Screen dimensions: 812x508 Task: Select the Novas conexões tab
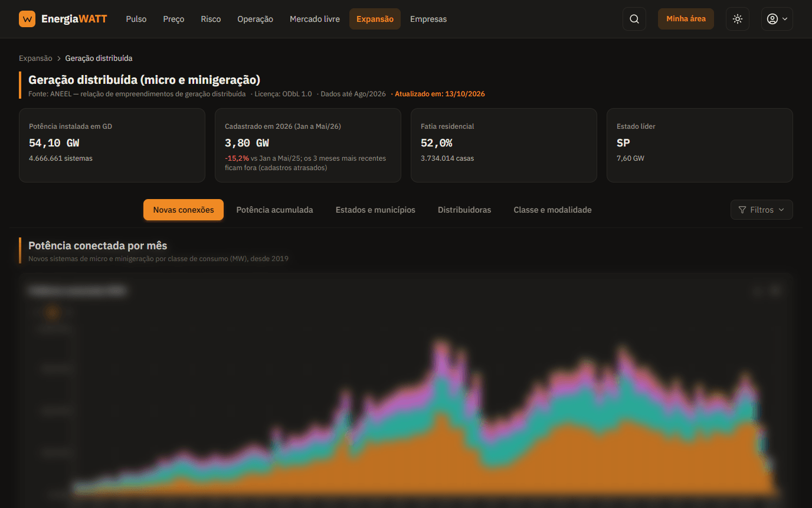click(184, 210)
